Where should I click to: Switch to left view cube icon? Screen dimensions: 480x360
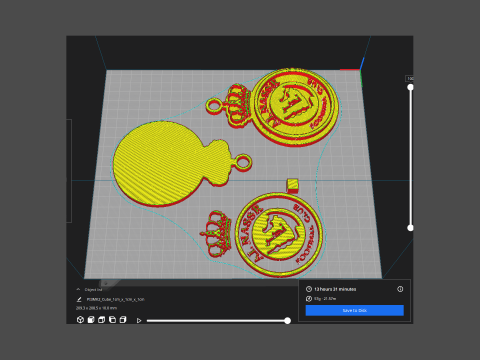click(x=112, y=320)
